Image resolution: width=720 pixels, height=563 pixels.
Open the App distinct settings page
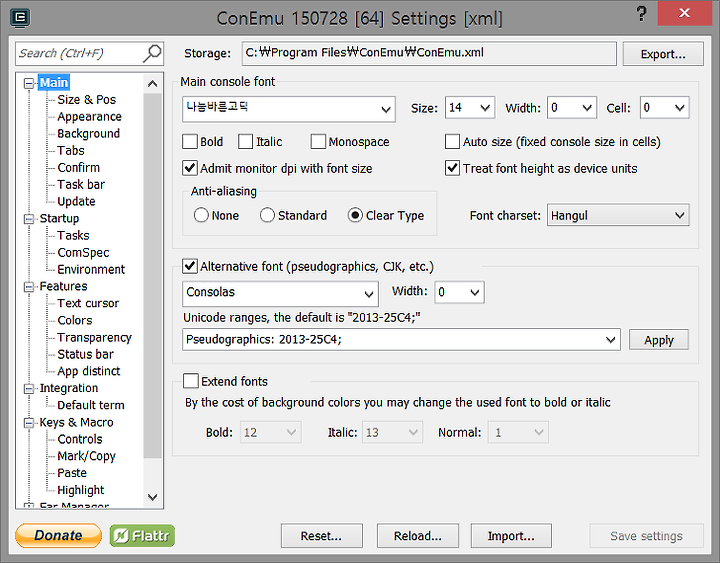click(89, 371)
